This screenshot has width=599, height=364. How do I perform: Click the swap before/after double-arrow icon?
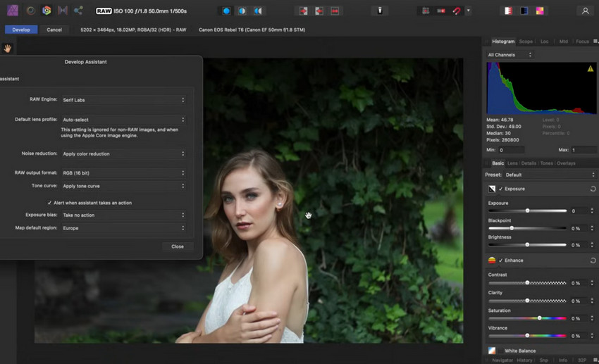pyautogui.click(x=335, y=11)
